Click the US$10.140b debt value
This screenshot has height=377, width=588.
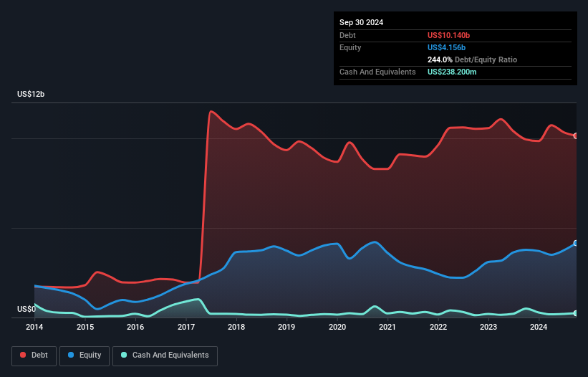click(x=448, y=35)
